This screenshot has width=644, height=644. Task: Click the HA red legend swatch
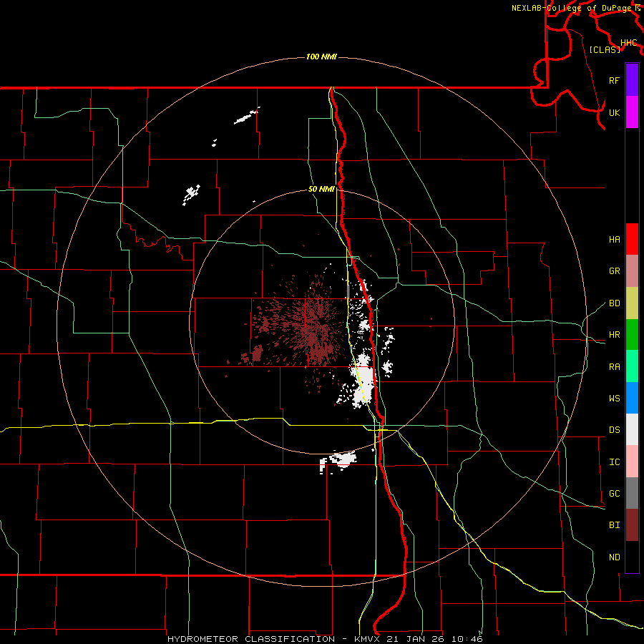click(x=632, y=239)
